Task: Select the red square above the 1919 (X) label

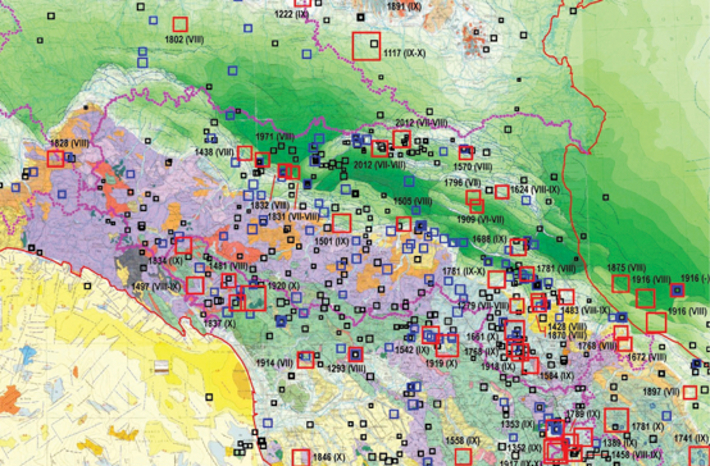Action: [447, 345]
